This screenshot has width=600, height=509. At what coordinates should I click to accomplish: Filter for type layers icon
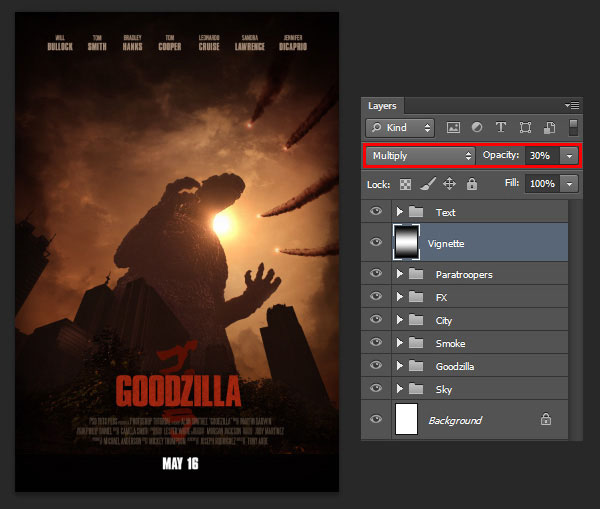pyautogui.click(x=501, y=127)
